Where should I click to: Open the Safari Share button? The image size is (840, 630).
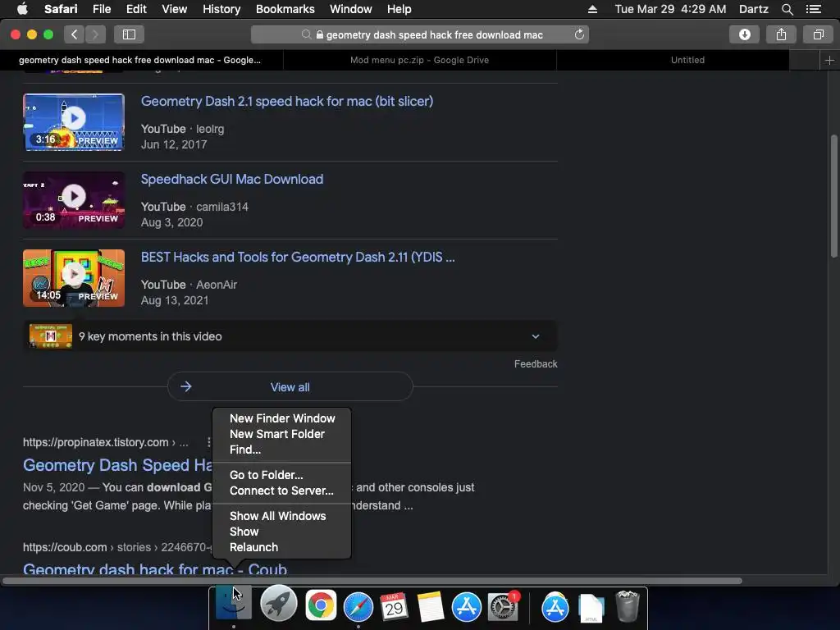click(x=781, y=34)
